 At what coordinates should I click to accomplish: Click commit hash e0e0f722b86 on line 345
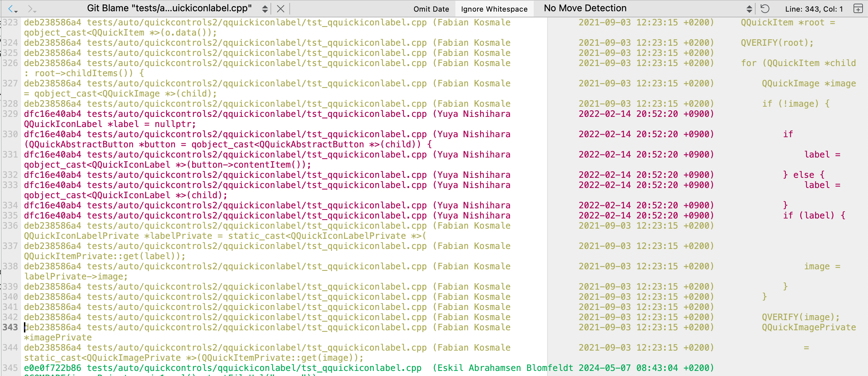(53, 368)
